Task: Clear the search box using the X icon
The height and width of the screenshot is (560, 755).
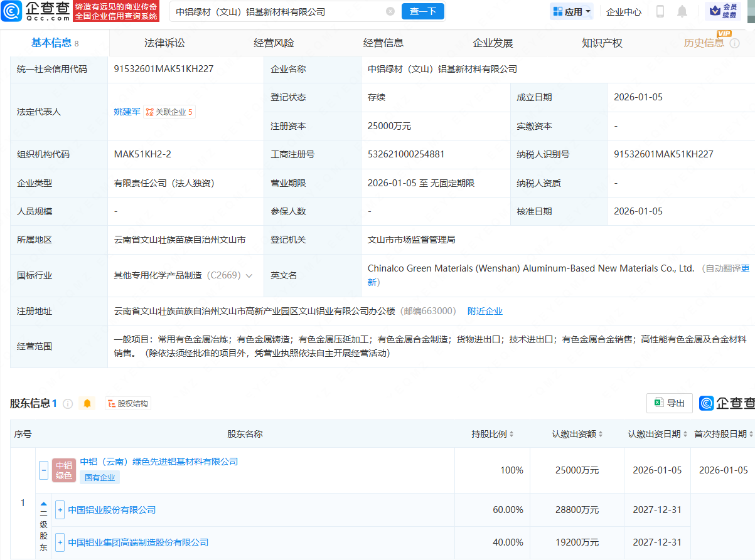Action: pyautogui.click(x=390, y=11)
